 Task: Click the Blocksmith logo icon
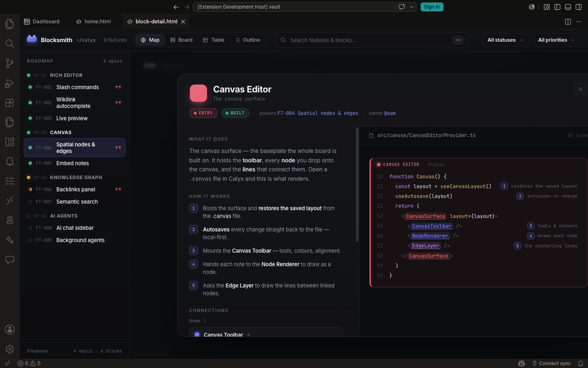pyautogui.click(x=32, y=39)
